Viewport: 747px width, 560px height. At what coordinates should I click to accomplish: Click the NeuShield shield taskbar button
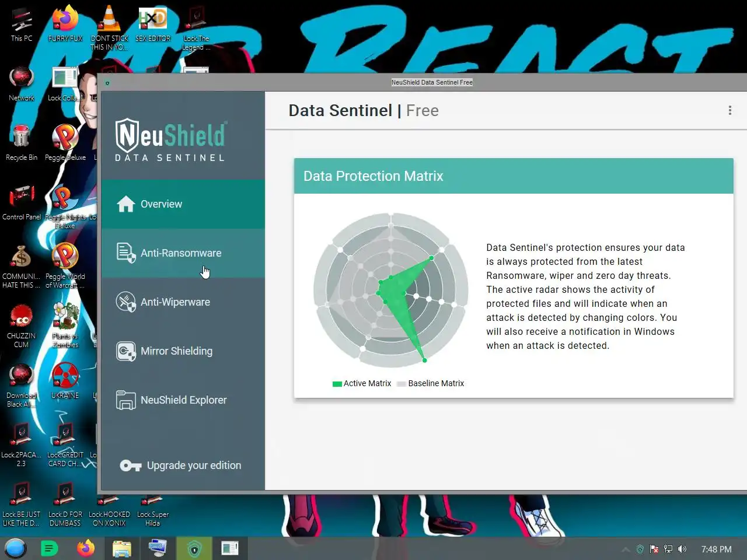tap(194, 548)
